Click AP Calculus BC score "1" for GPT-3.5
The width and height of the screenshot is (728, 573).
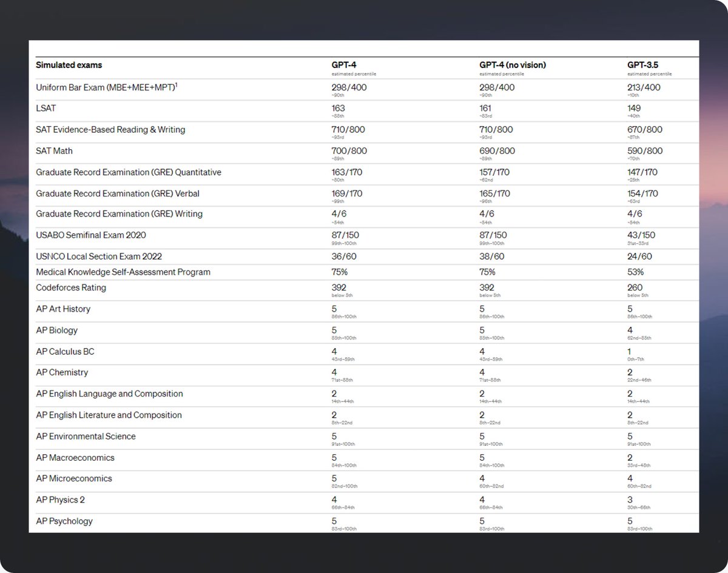coord(629,352)
